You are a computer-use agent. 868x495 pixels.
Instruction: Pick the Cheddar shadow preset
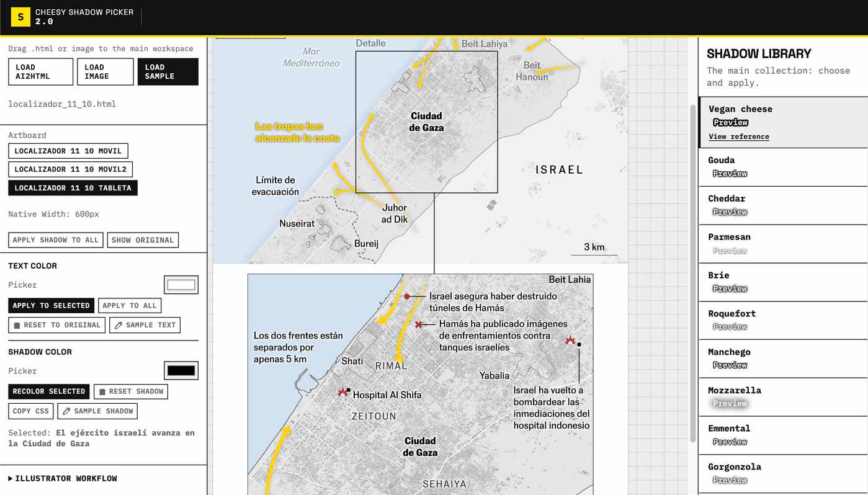[783, 205]
